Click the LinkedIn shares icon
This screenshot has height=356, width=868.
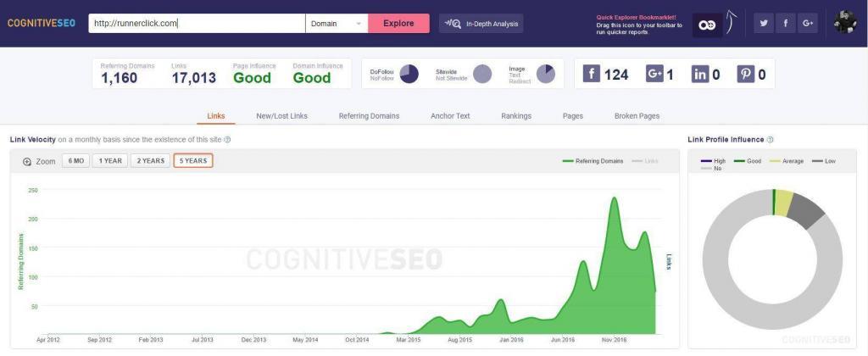point(700,74)
